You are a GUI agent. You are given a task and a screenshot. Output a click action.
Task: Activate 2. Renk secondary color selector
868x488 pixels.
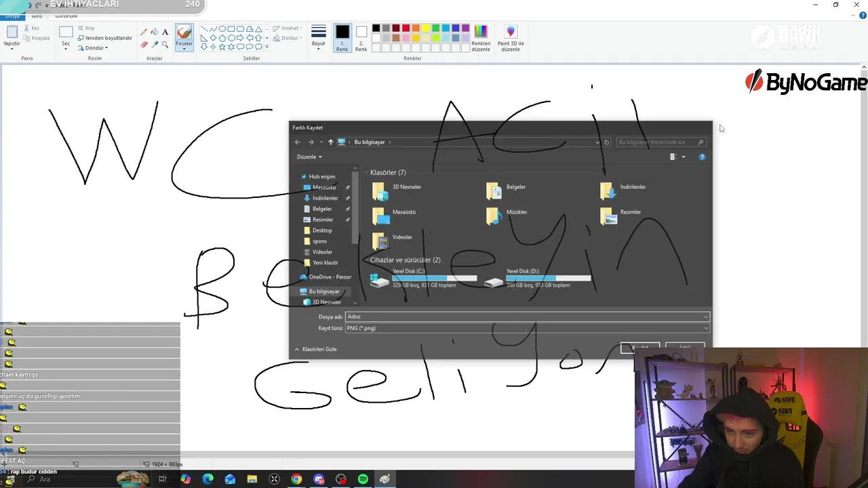click(x=361, y=38)
